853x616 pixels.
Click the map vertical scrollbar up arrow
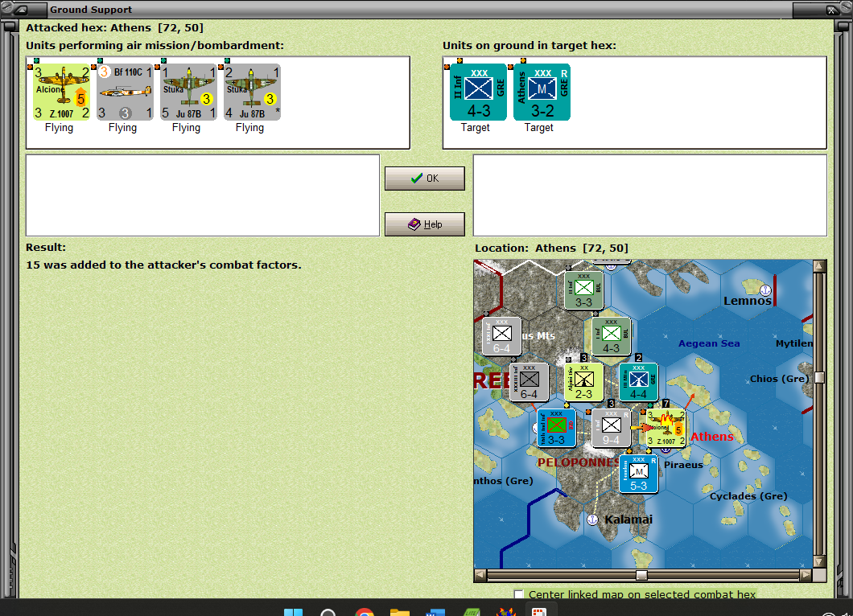click(x=820, y=266)
